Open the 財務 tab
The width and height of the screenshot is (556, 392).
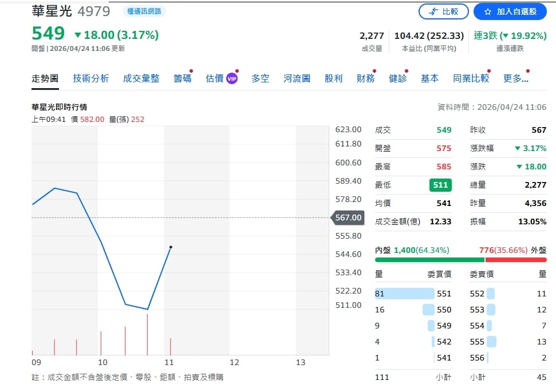[x=365, y=78]
